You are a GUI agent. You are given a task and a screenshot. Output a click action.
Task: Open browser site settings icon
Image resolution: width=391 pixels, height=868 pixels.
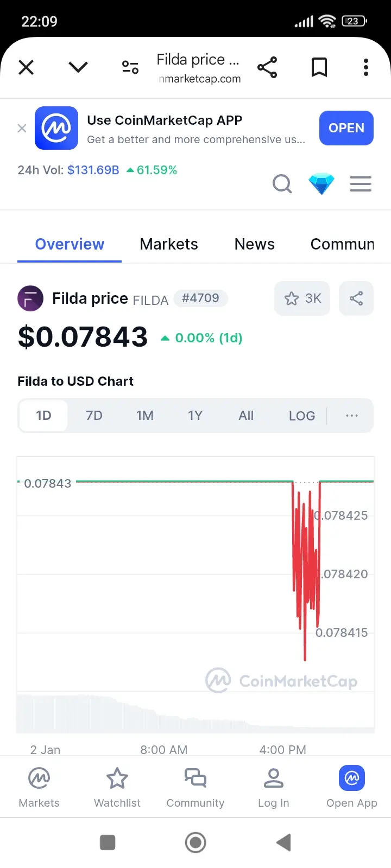pos(130,67)
